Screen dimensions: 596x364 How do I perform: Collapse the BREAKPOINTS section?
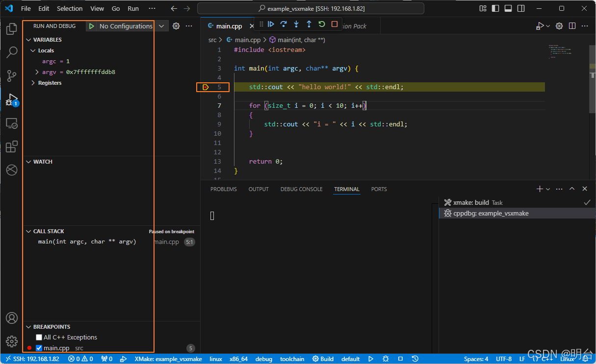[28, 327]
